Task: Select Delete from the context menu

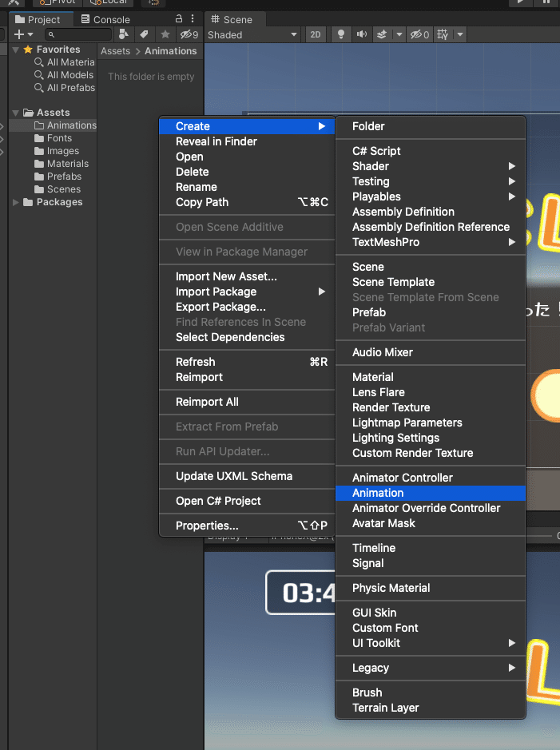Action: tap(247, 173)
